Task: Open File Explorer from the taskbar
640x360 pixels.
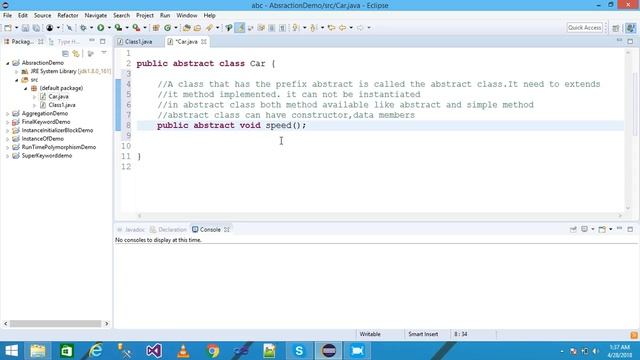Action: tap(38, 351)
